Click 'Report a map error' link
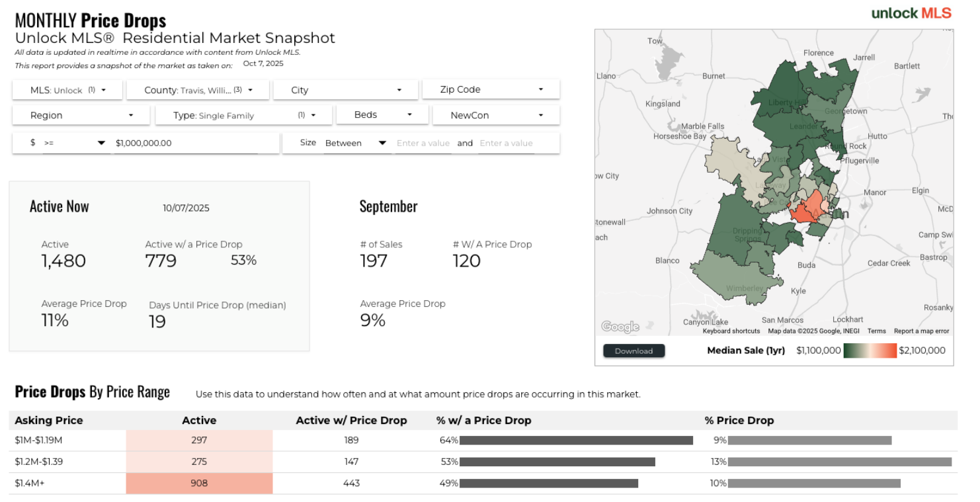 coord(921,331)
